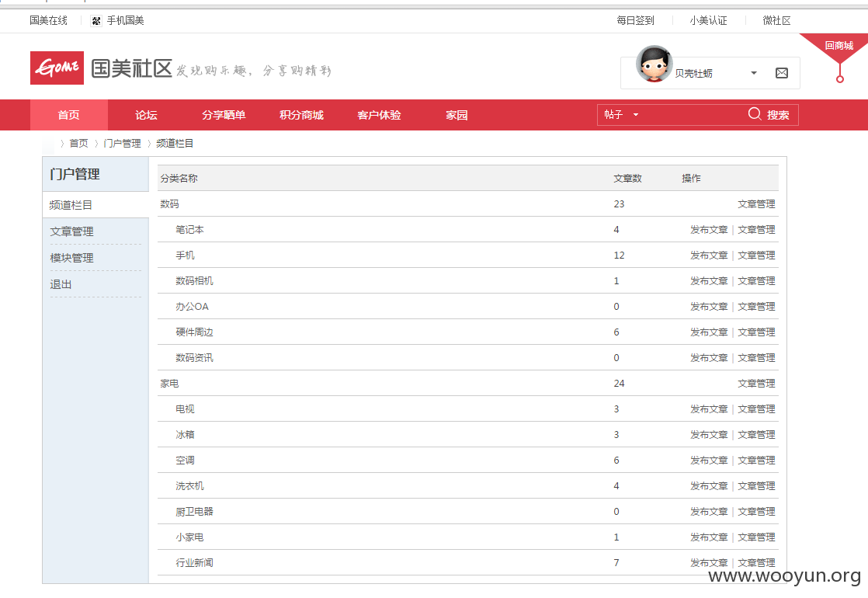Go to the 客户体验 nav tab
This screenshot has width=868, height=598.
379,115
